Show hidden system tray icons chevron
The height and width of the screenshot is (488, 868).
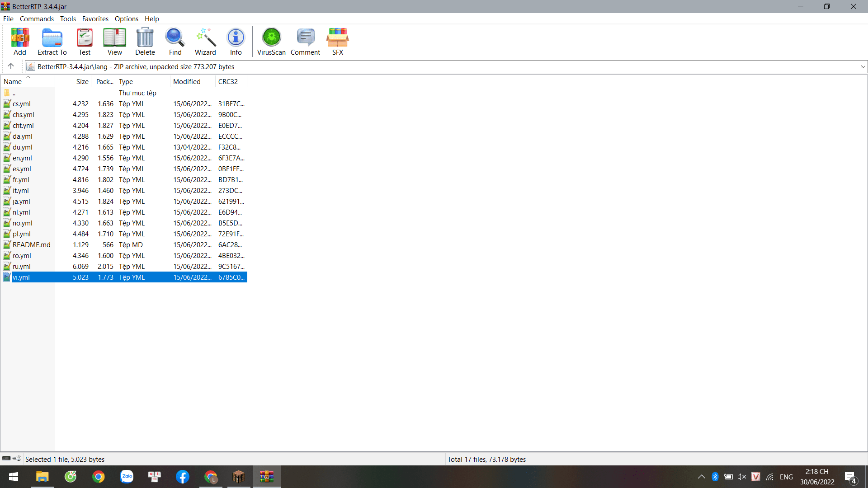pyautogui.click(x=701, y=477)
